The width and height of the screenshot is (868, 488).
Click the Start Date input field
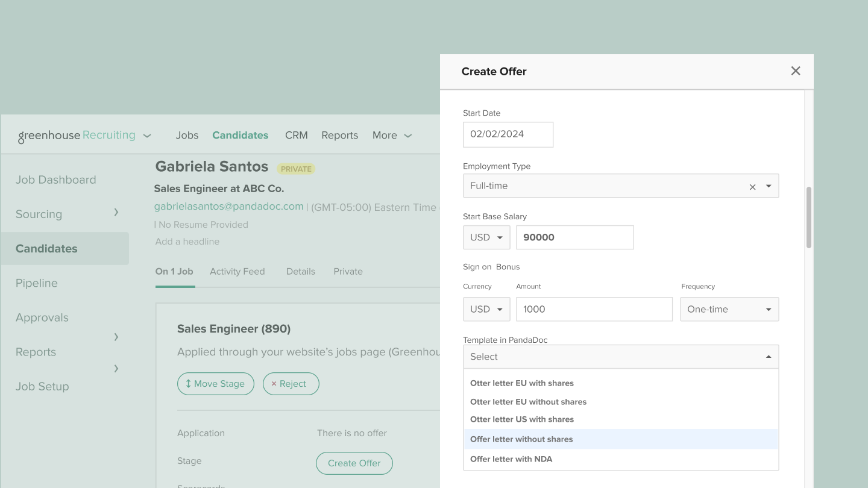click(x=508, y=134)
